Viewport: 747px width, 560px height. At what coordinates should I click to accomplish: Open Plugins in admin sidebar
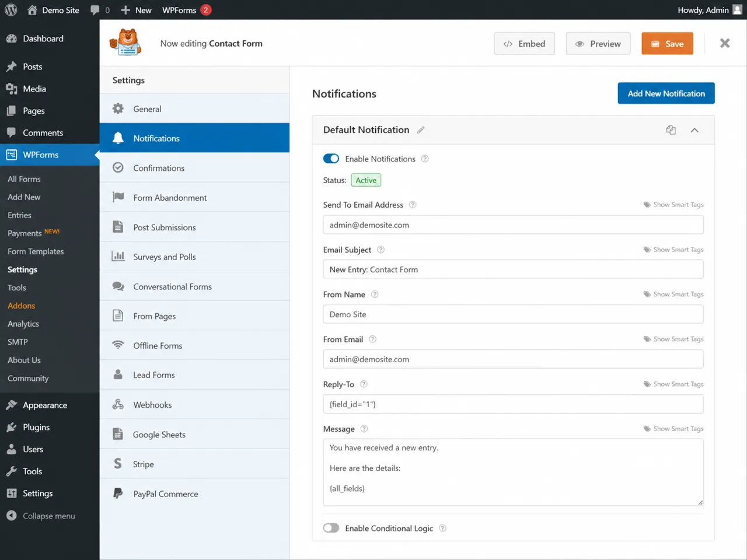tap(50, 427)
